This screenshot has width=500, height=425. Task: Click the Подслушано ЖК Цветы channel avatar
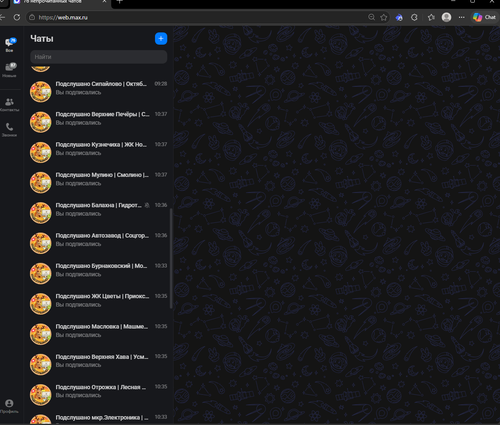41,304
